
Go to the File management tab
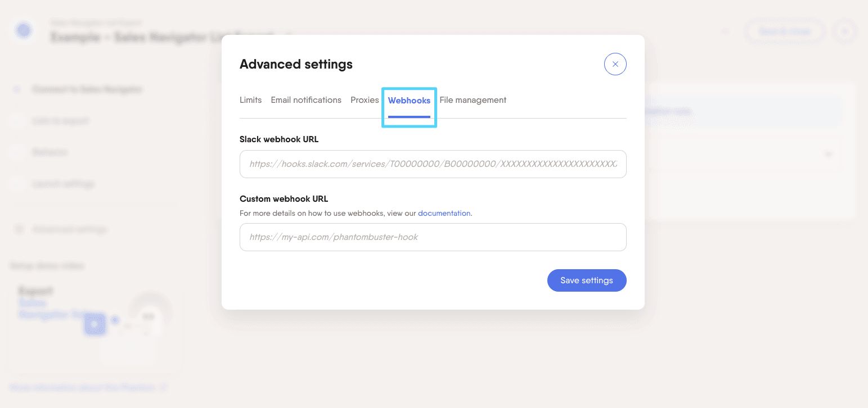(x=473, y=100)
